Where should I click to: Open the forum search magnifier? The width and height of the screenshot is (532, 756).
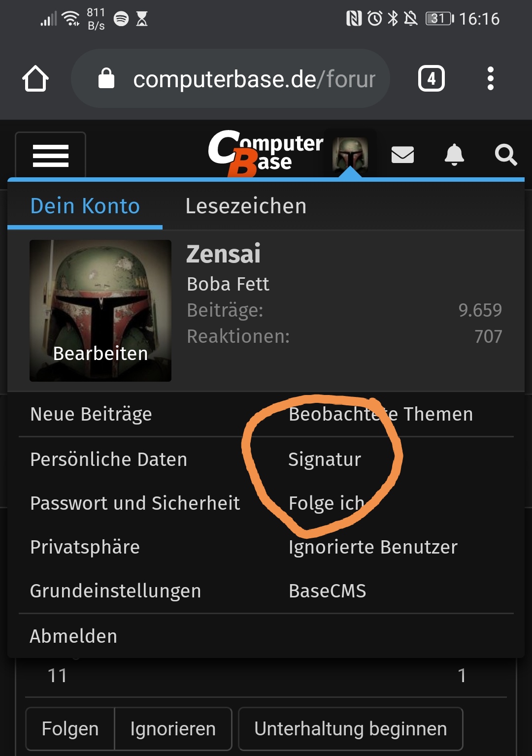[506, 155]
